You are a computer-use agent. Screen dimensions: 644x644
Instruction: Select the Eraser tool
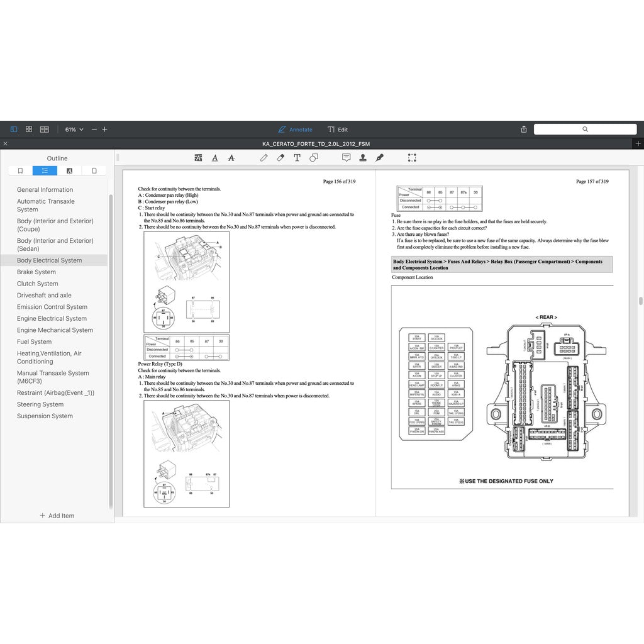pyautogui.click(x=280, y=157)
